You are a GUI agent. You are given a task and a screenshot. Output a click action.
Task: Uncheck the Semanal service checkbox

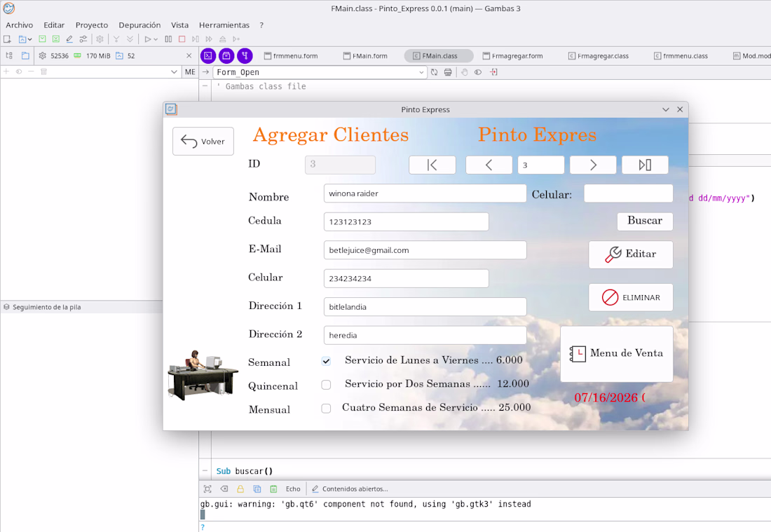[326, 361]
